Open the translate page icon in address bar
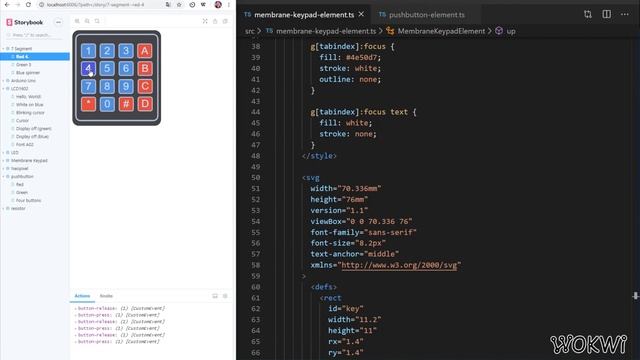This screenshot has height=360, width=640. tap(168, 4)
